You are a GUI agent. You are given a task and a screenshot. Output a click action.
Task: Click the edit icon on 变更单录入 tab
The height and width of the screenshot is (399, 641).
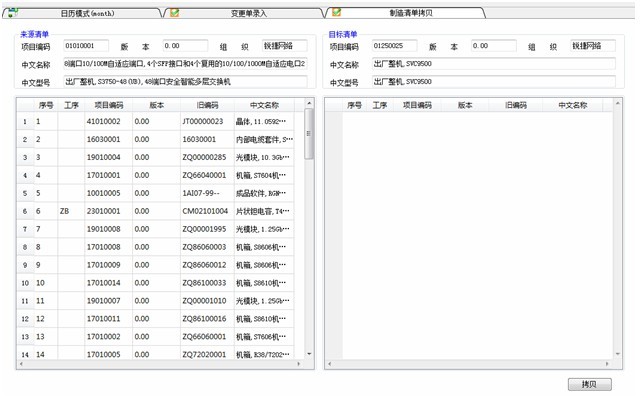(175, 13)
